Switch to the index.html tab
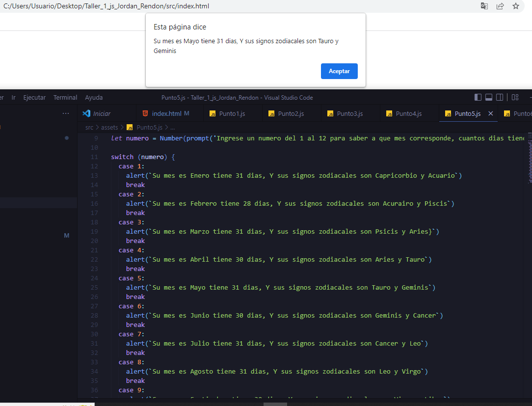 click(x=170, y=114)
